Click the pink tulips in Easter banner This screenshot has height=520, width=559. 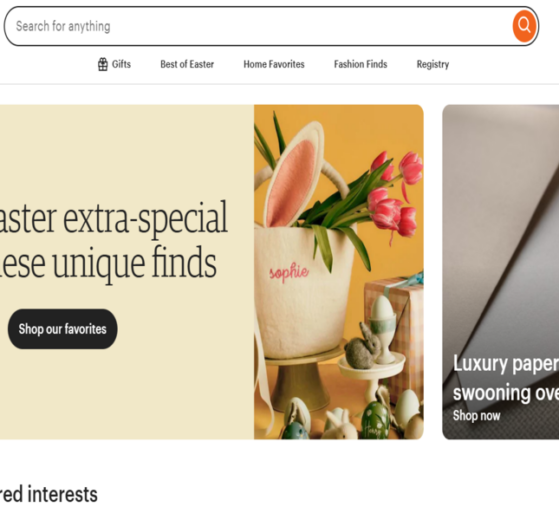pos(394,194)
